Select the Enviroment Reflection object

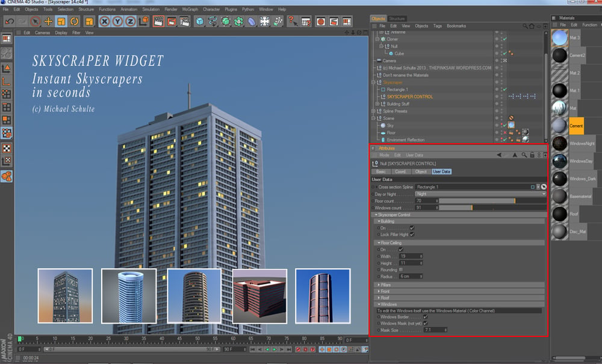(405, 140)
